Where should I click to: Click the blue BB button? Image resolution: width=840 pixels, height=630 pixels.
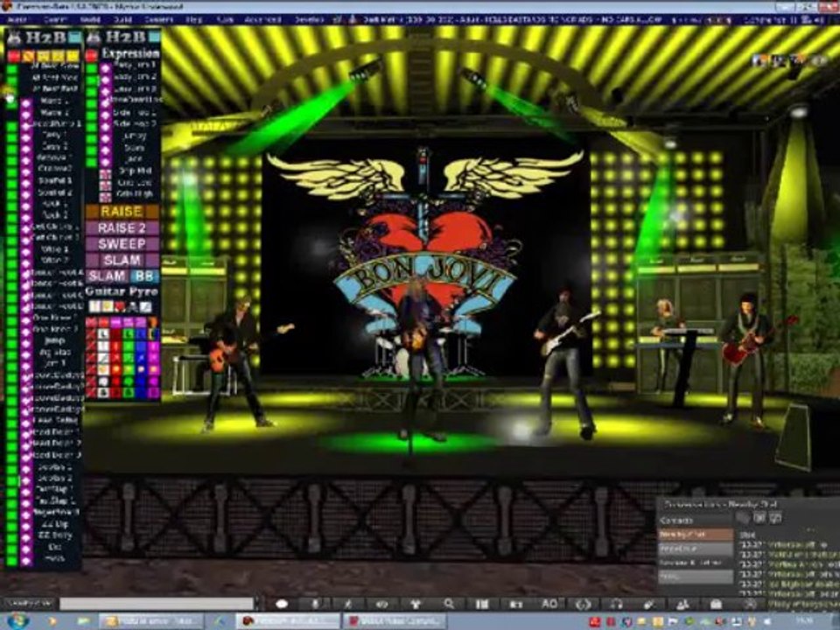pos(144,276)
